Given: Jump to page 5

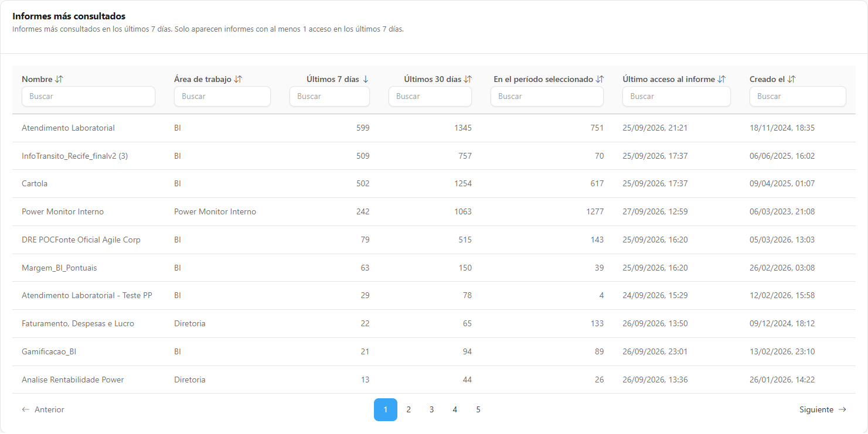Looking at the screenshot, I should coord(478,410).
